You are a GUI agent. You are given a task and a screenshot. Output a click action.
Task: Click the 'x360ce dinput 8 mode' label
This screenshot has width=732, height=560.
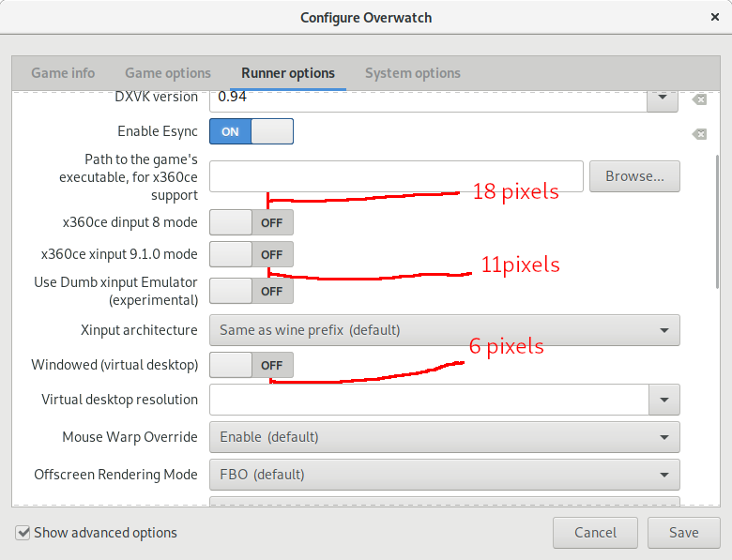130,222
